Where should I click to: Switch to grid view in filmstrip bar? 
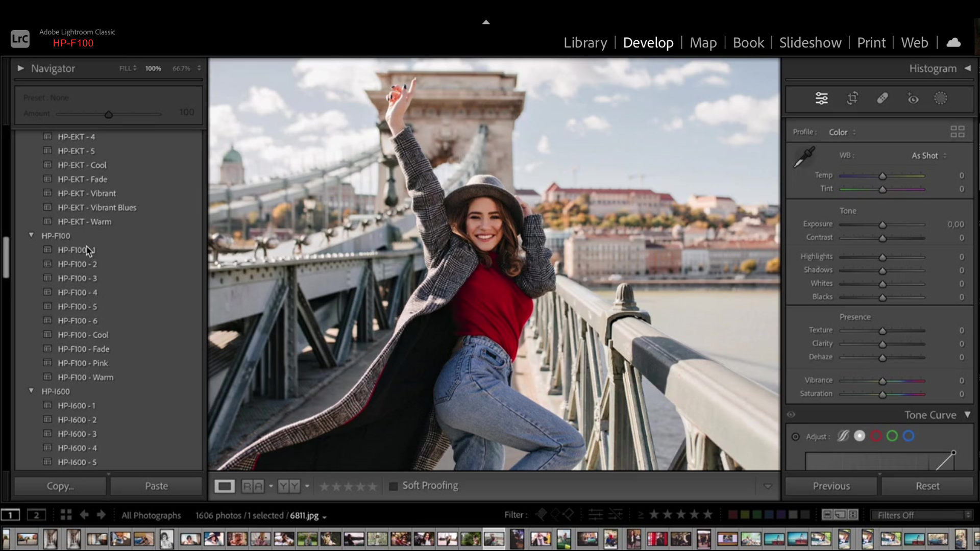(x=66, y=515)
